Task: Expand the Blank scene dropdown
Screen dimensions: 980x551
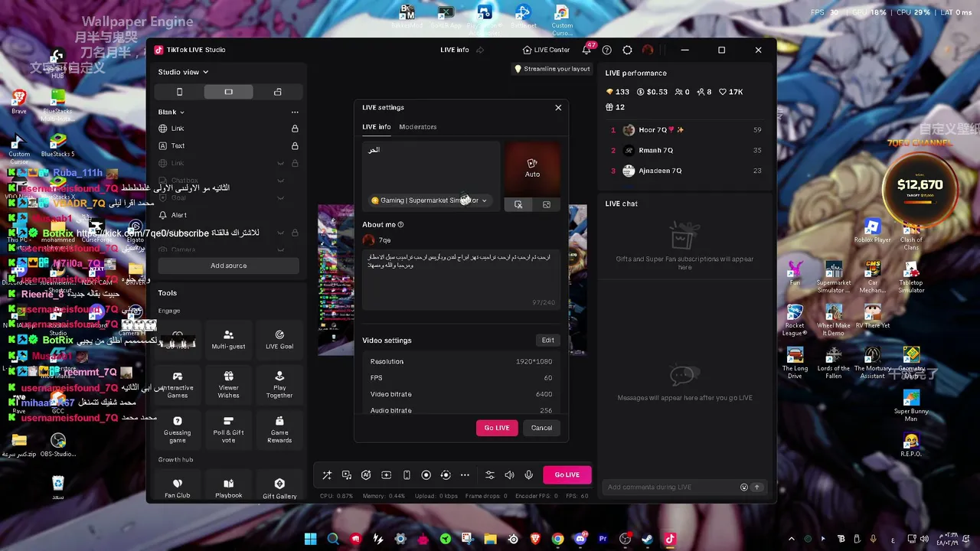Action: point(171,112)
